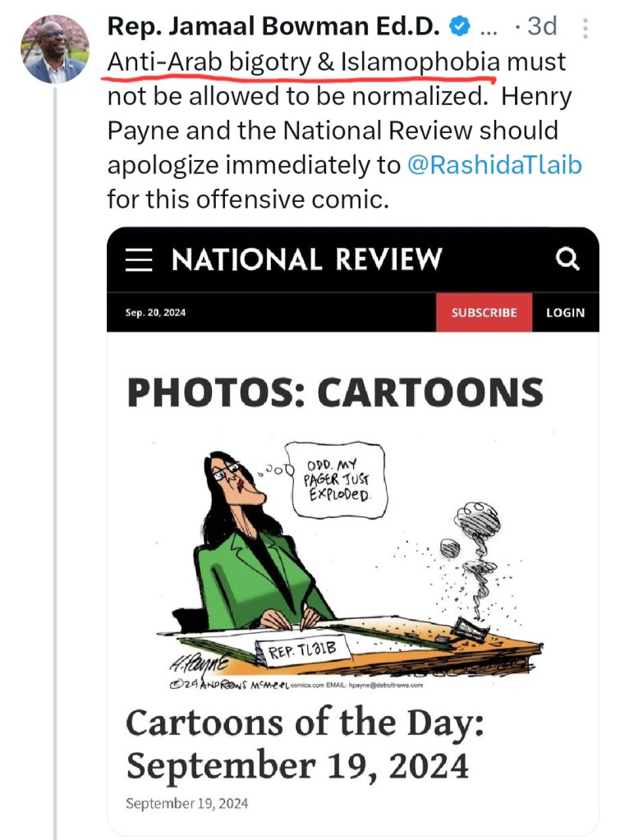
Task: Click the blue verified badge
Action: click(x=461, y=27)
